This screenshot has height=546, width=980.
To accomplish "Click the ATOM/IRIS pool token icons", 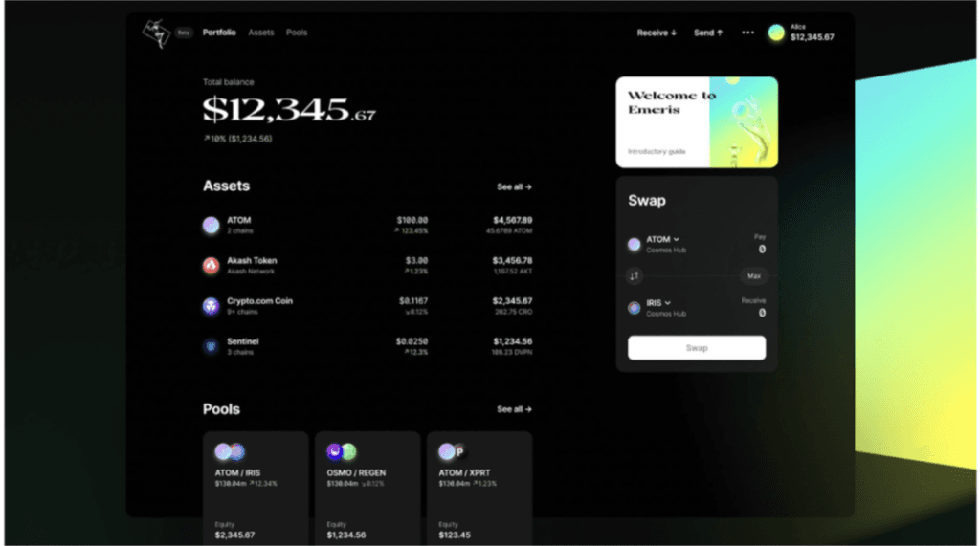I will point(230,451).
